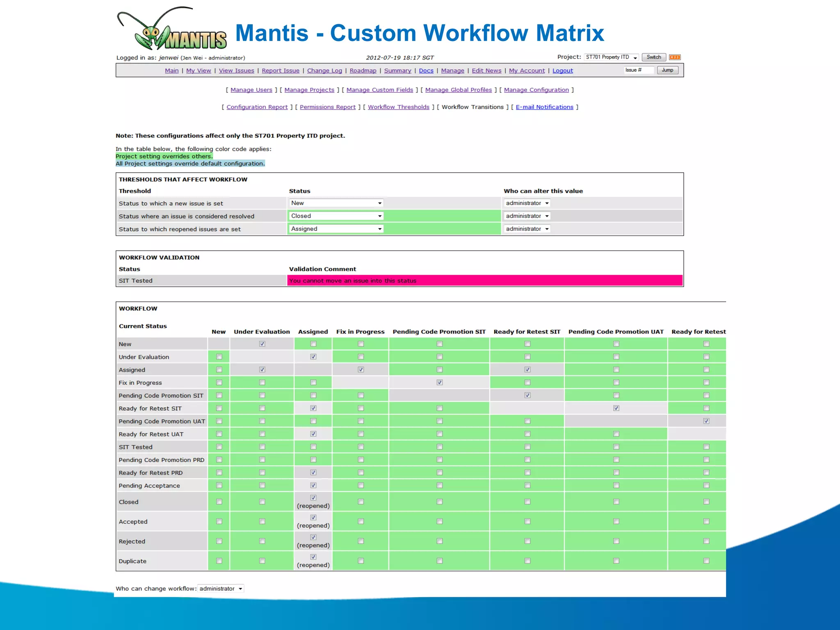
Task: Click the Logout link
Action: click(563, 71)
